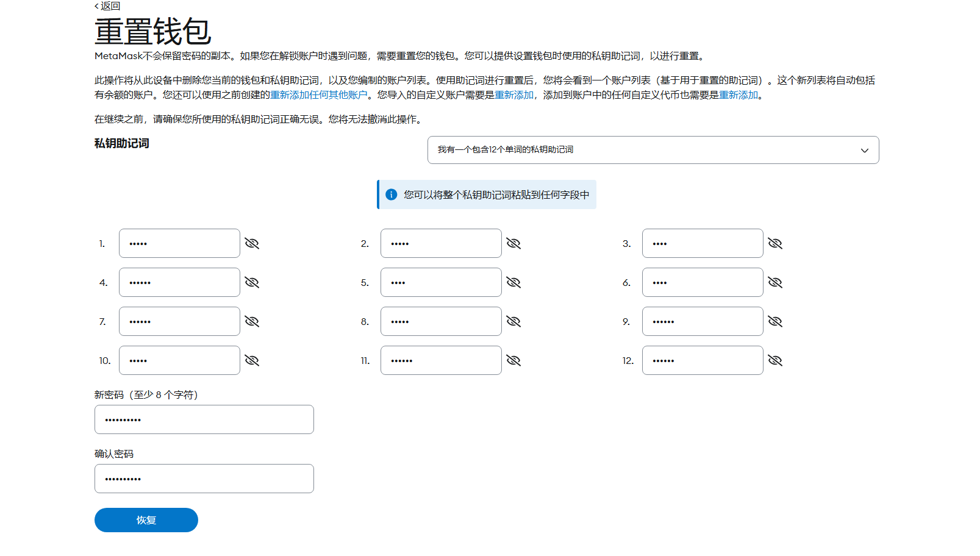The width and height of the screenshot is (980, 556).
Task: Focus the word 3 input field
Action: point(703,243)
